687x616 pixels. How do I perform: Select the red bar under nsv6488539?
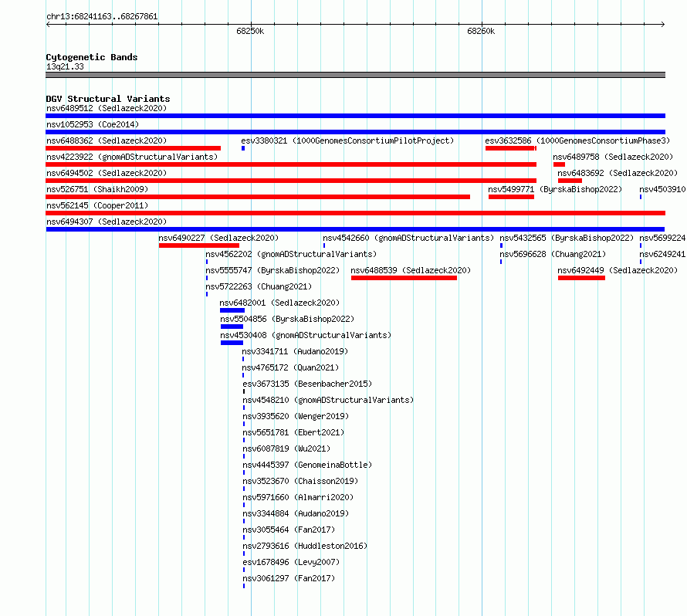[404, 278]
